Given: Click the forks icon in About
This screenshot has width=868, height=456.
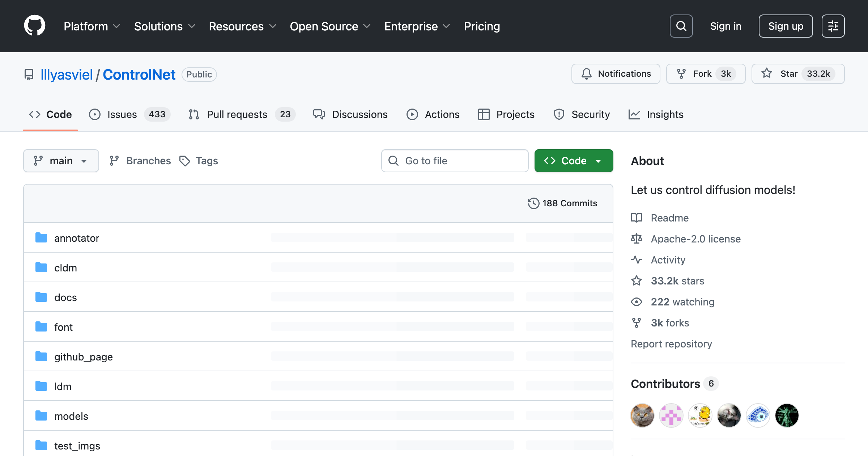Looking at the screenshot, I should (x=637, y=323).
